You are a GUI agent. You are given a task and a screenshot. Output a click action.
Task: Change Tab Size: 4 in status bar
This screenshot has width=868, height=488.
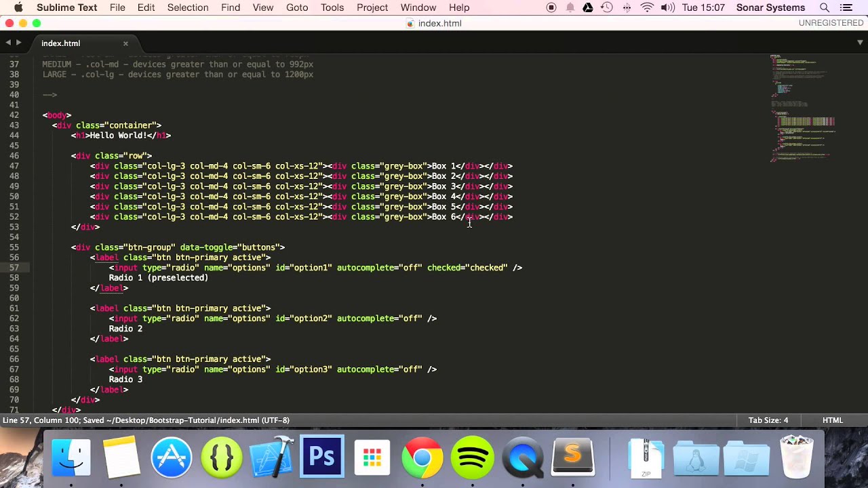(x=768, y=420)
